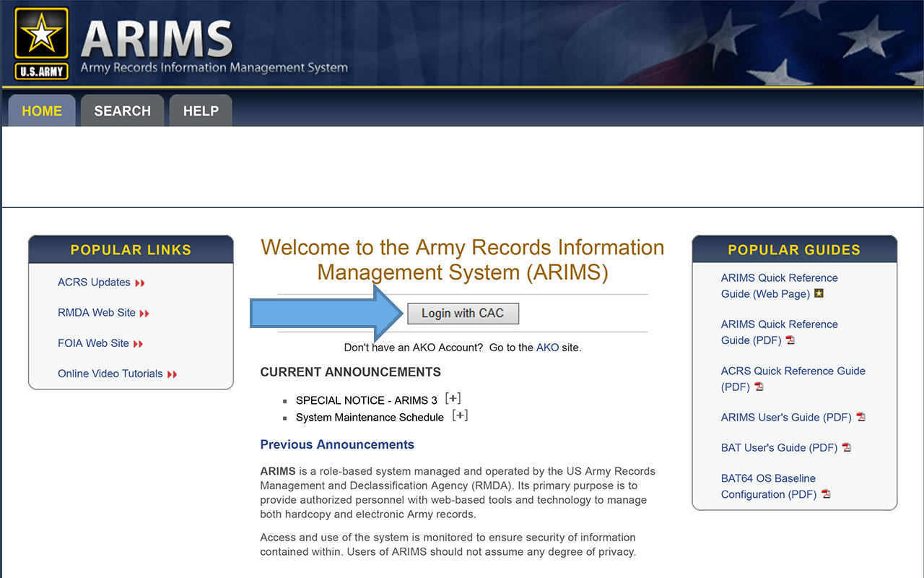Viewport: 924px width, 578px height.
Task: Click PDF icon next to ARIMS User's Guide
Action: tap(860, 418)
